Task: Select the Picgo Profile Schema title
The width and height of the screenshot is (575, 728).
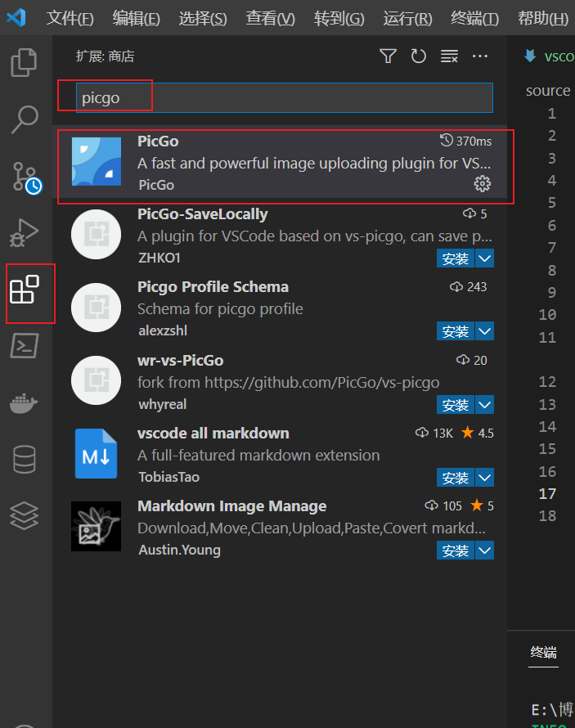Action: [213, 287]
